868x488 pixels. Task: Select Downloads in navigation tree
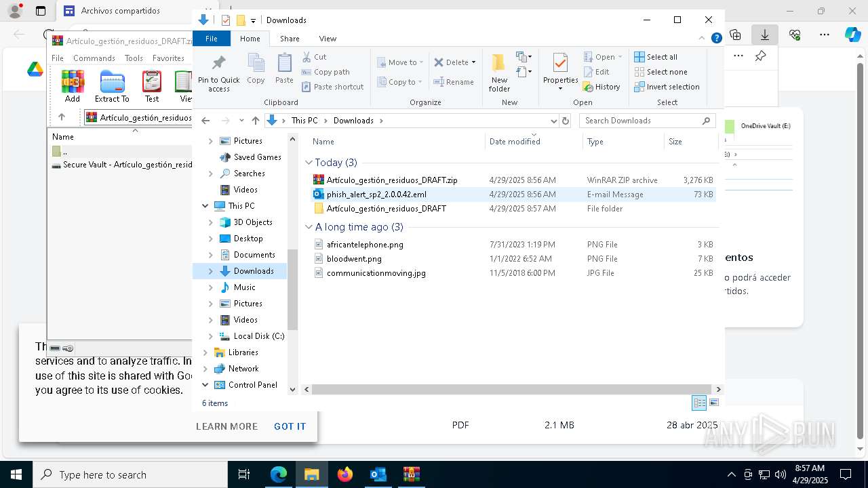tap(254, 271)
